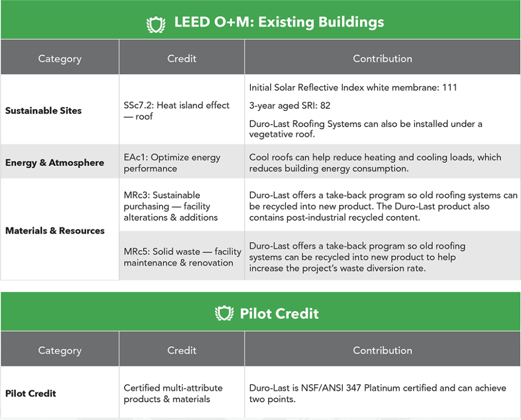This screenshot has height=420, width=521.
Task: Click the Category header in the LEED table
Action: (60, 58)
